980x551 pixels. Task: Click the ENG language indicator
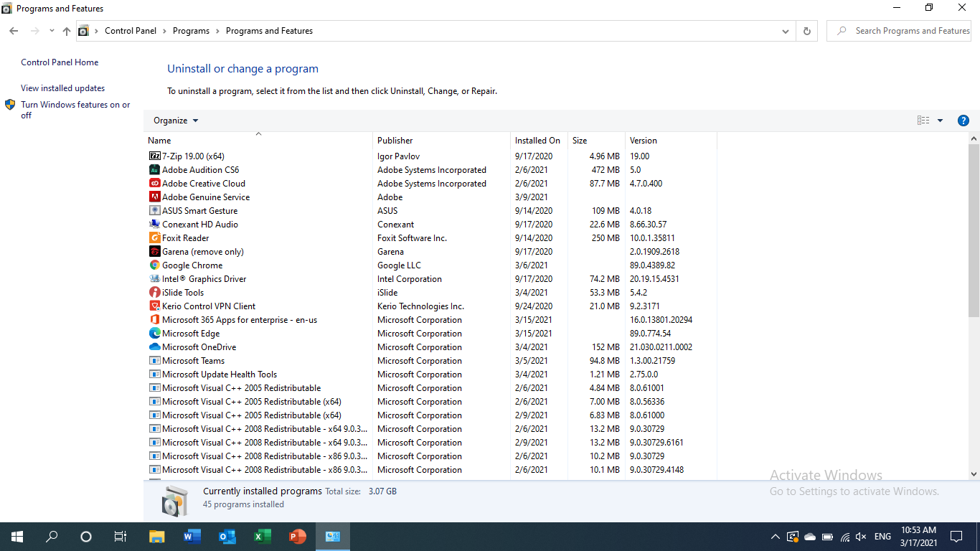882,537
